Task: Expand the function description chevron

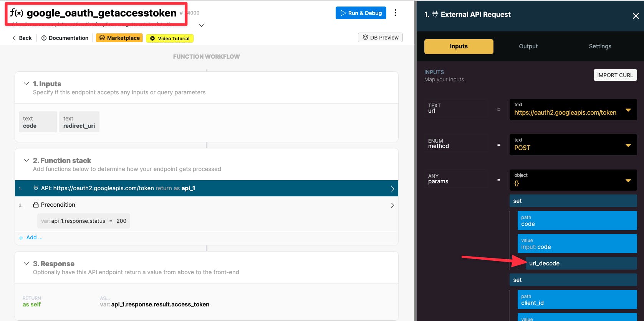Action: pyautogui.click(x=202, y=25)
